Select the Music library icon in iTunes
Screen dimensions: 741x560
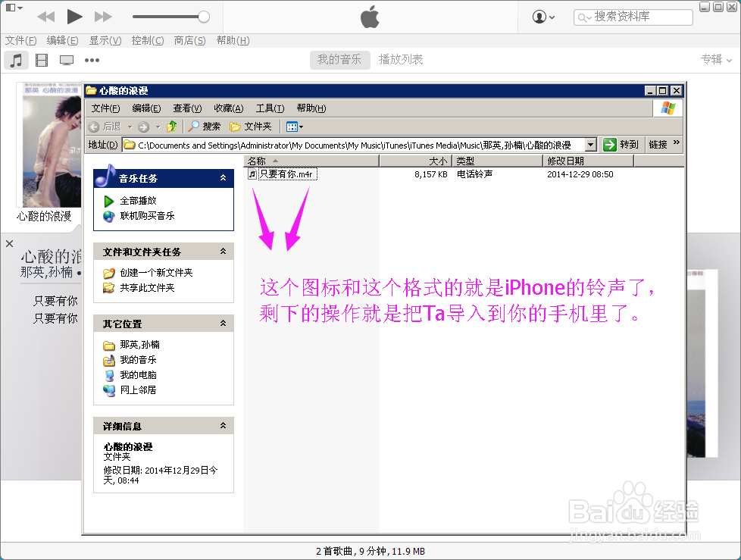[17, 60]
